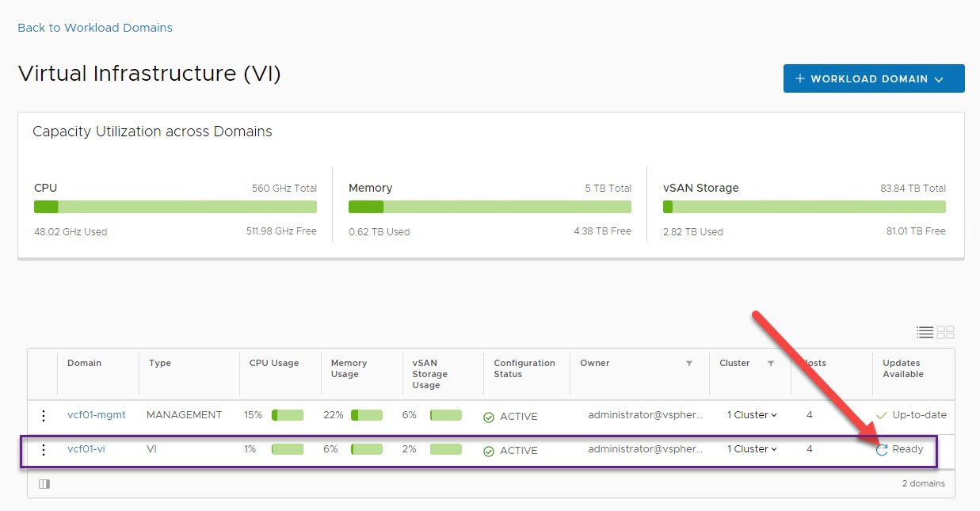This screenshot has height=511, width=980.
Task: Click the vSAN Storage capacity bar
Action: coord(804,207)
